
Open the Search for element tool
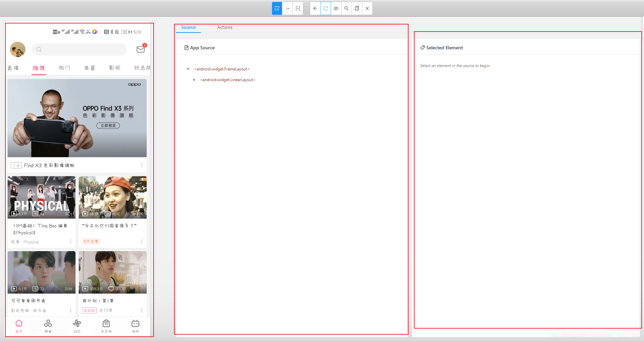point(346,8)
